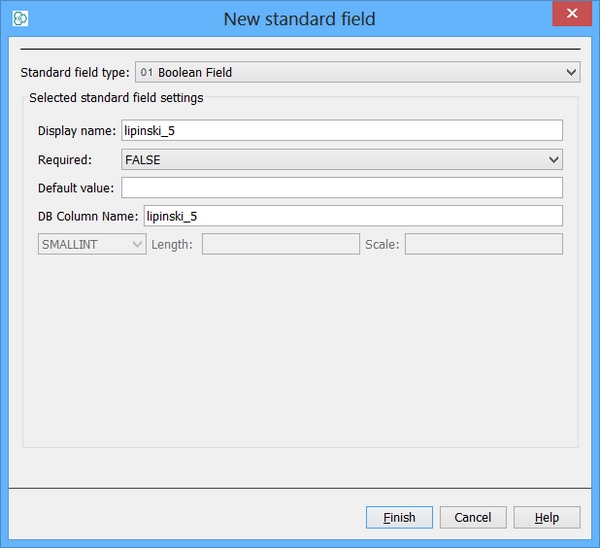Select the Scale input field
Image resolution: width=600 pixels, height=548 pixels.
coord(483,244)
